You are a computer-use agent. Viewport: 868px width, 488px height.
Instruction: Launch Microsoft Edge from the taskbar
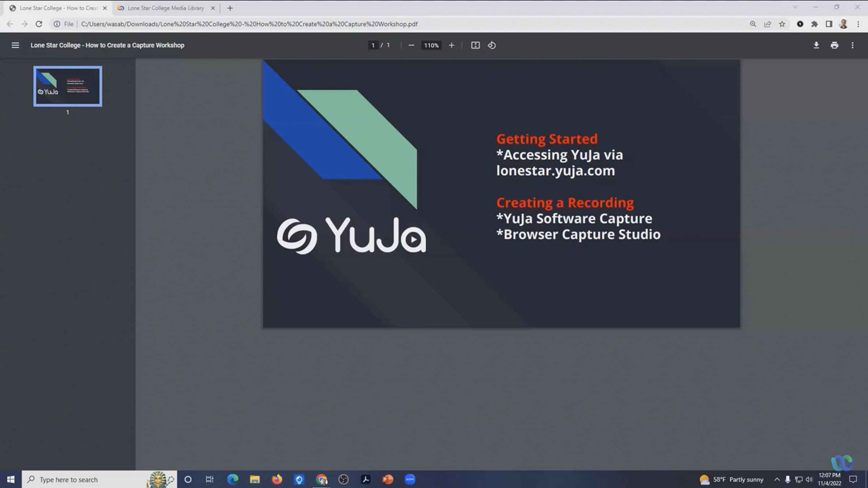(x=233, y=479)
